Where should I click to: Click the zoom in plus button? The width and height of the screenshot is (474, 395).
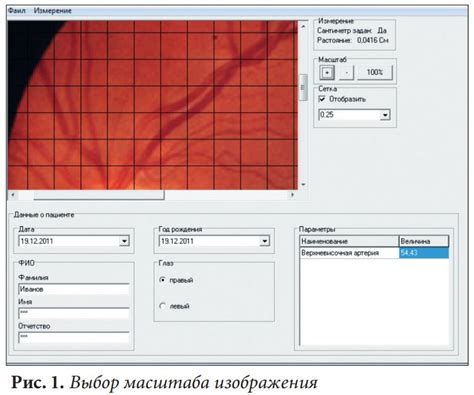pos(327,72)
